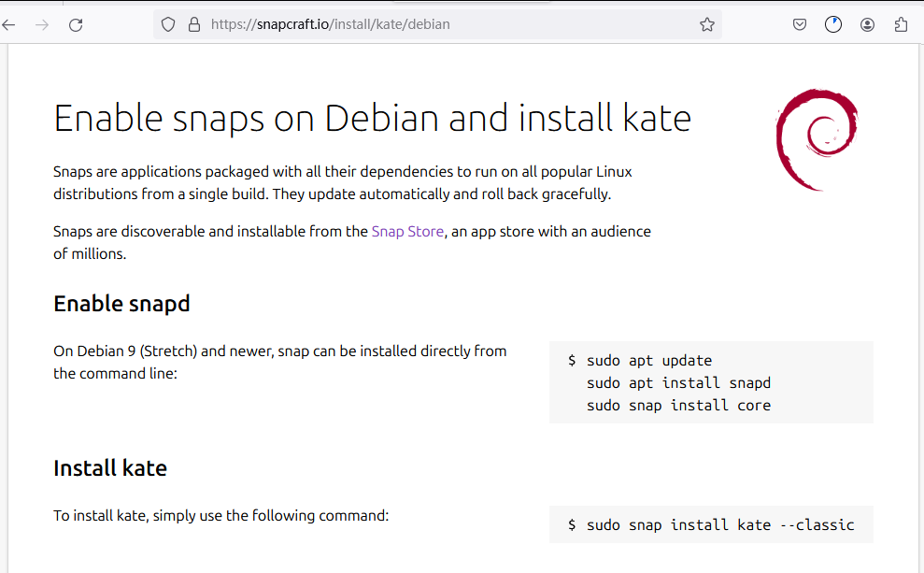The width and height of the screenshot is (924, 573).
Task: Bookmark this page with the star
Action: (x=707, y=24)
